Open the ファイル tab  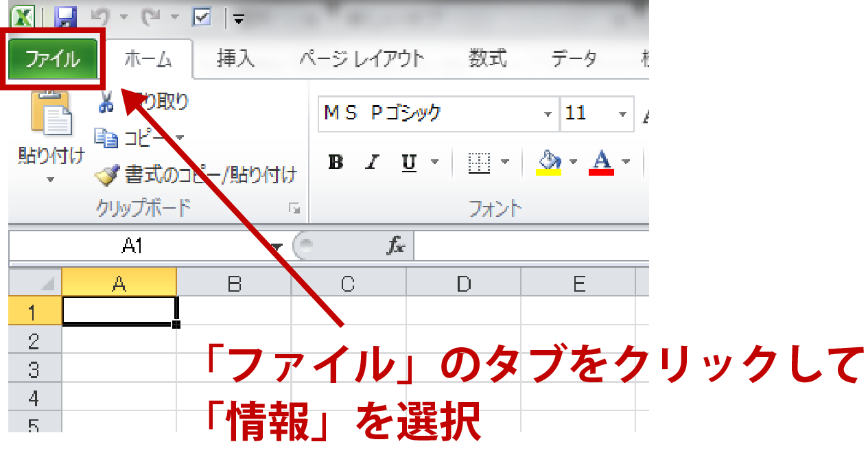tap(52, 59)
